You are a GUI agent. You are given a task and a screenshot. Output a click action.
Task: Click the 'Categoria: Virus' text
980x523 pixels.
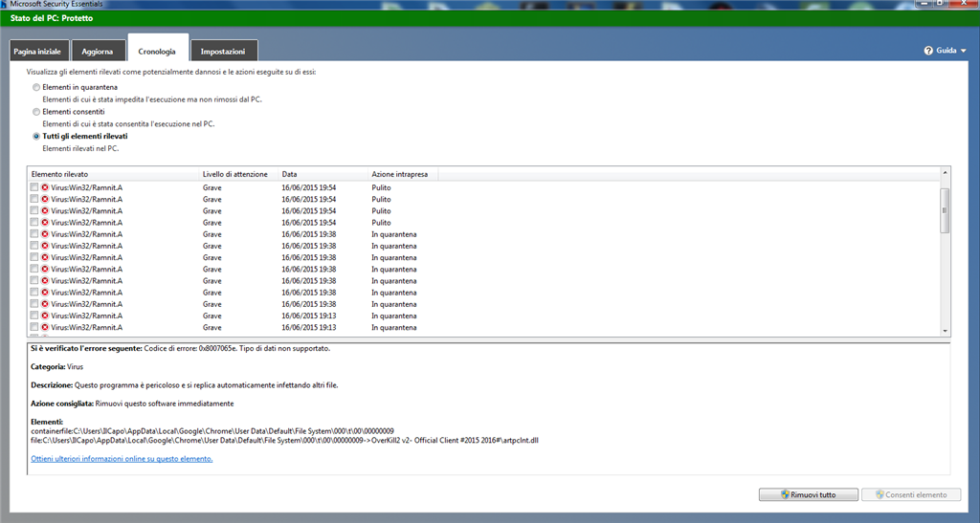point(56,367)
